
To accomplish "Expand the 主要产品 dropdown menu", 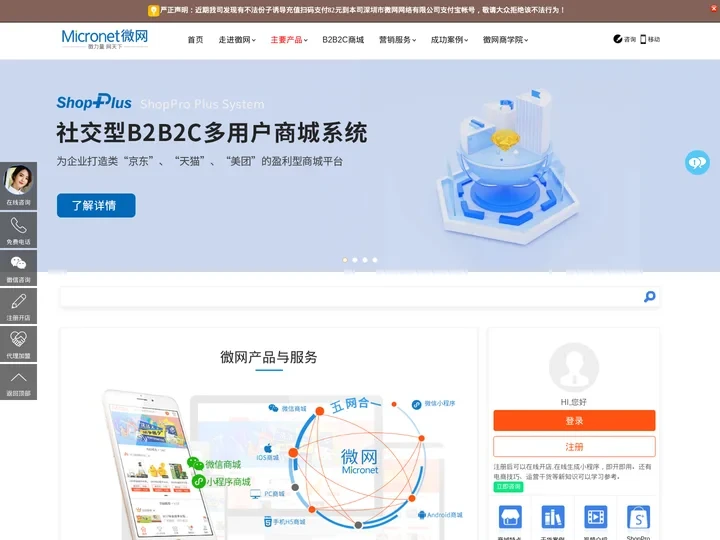I will point(289,40).
